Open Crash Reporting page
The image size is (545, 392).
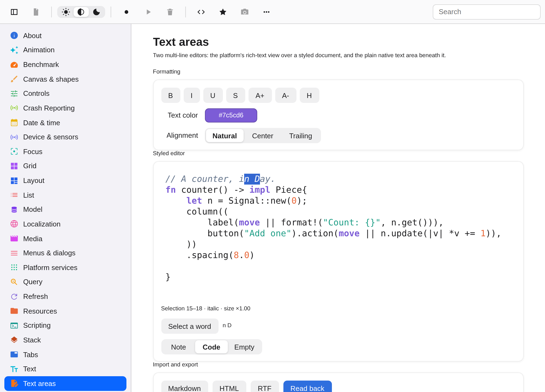[65, 108]
